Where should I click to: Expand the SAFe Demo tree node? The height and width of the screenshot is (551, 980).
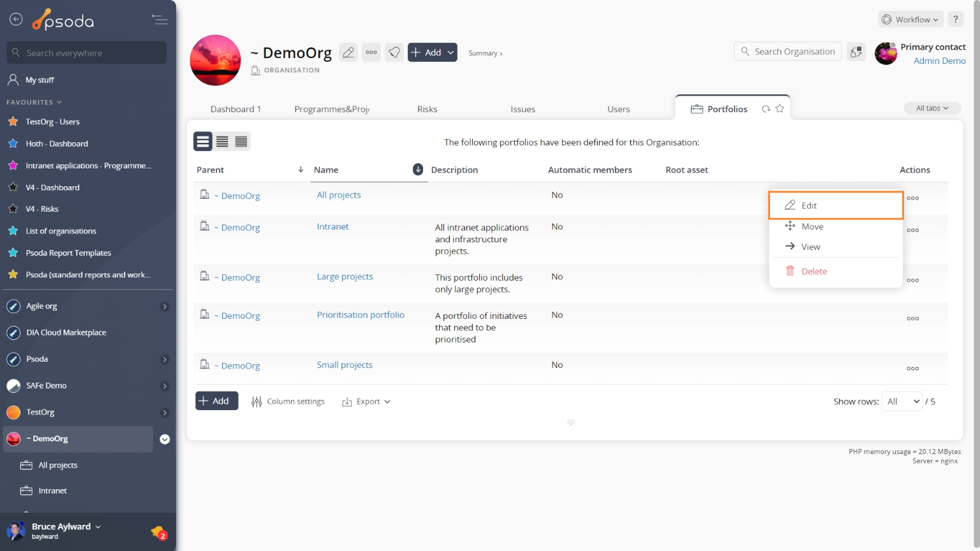[x=165, y=386]
